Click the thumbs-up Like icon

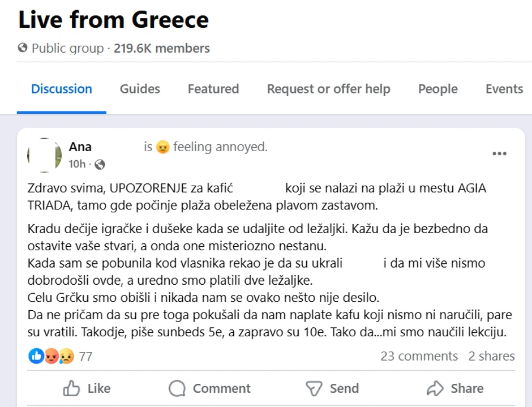point(72,388)
